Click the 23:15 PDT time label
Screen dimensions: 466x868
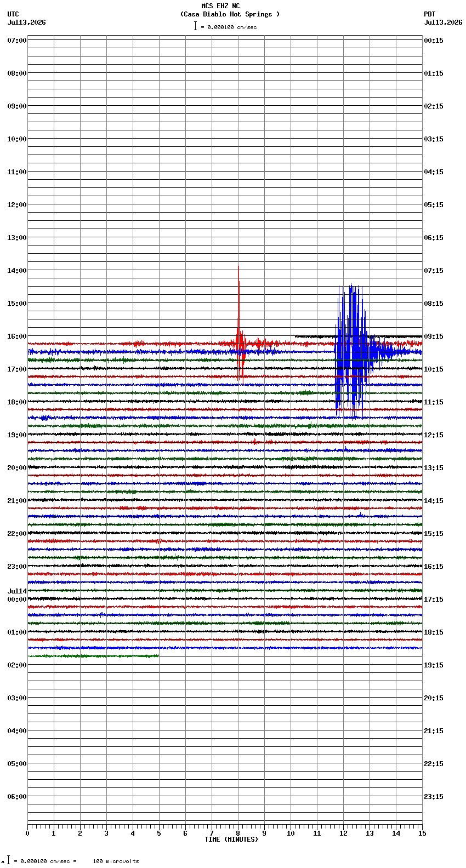pyautogui.click(x=434, y=797)
